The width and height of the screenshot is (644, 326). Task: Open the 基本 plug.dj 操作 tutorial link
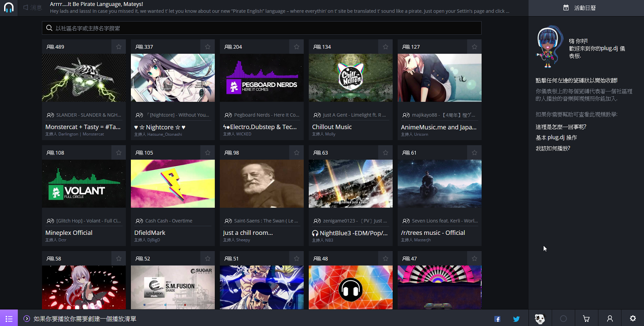click(x=556, y=137)
